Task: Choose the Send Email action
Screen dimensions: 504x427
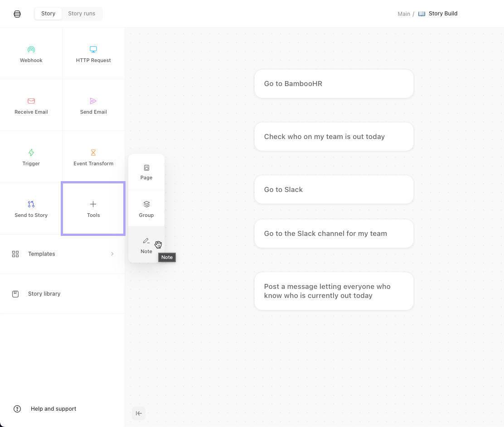Action: click(93, 105)
